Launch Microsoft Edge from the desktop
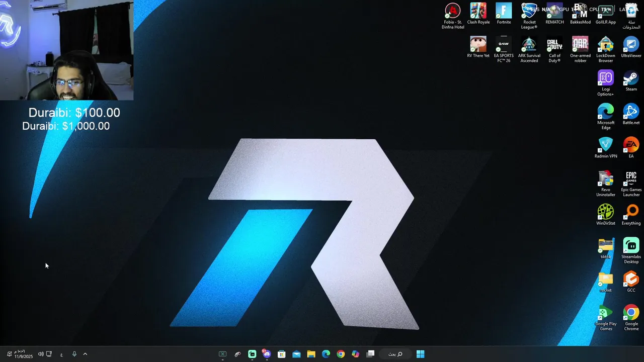 606,117
